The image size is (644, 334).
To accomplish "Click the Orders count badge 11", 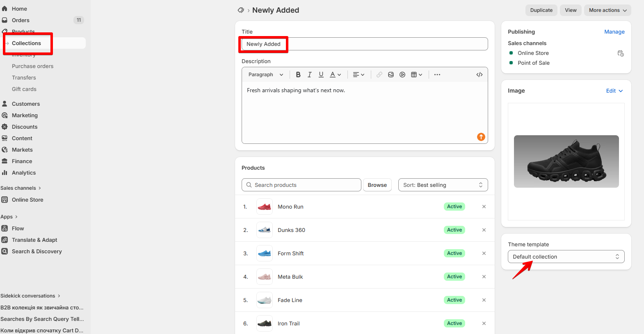I will tap(79, 20).
